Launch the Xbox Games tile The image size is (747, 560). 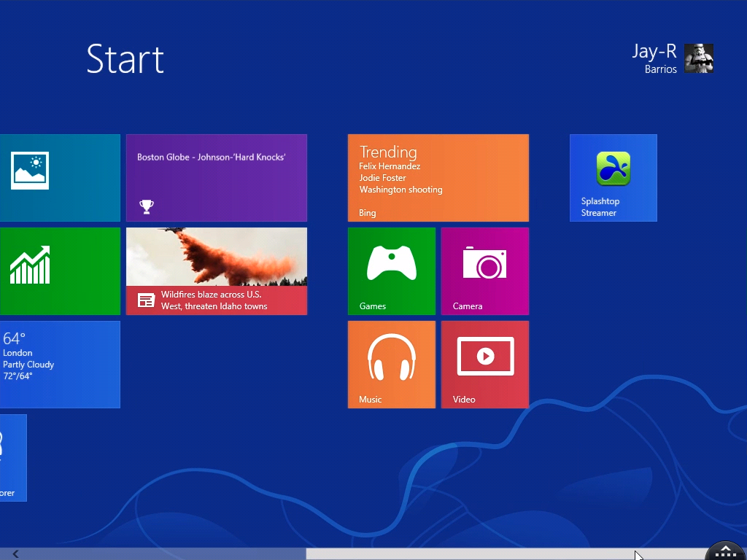391,271
